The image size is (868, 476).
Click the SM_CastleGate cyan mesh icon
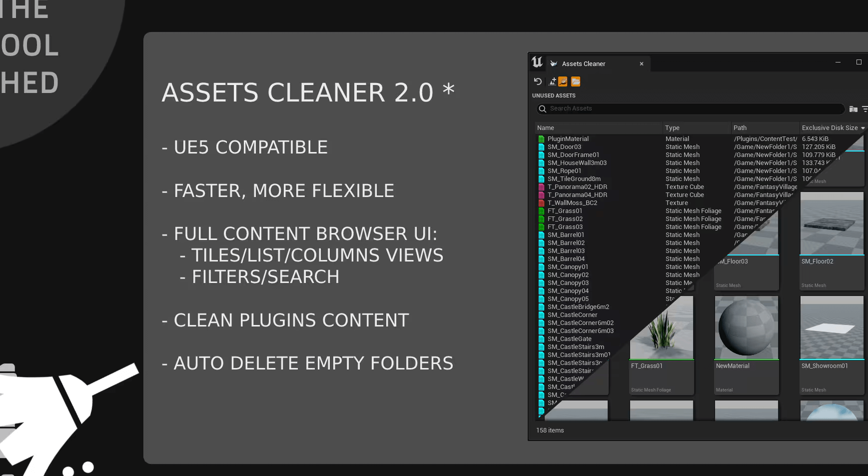tap(541, 339)
